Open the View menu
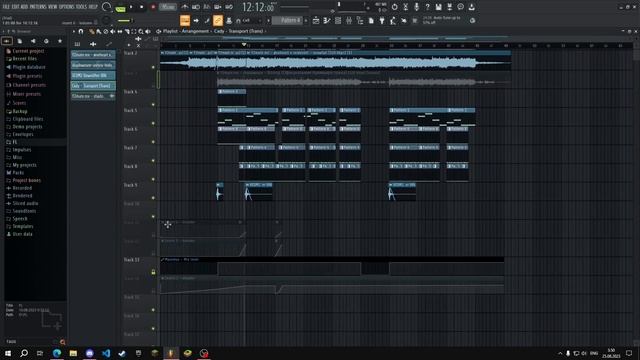This screenshot has width=640, height=360. (x=53, y=7)
